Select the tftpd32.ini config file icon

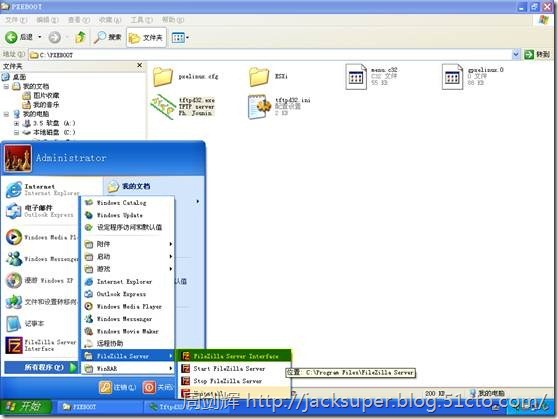point(259,106)
